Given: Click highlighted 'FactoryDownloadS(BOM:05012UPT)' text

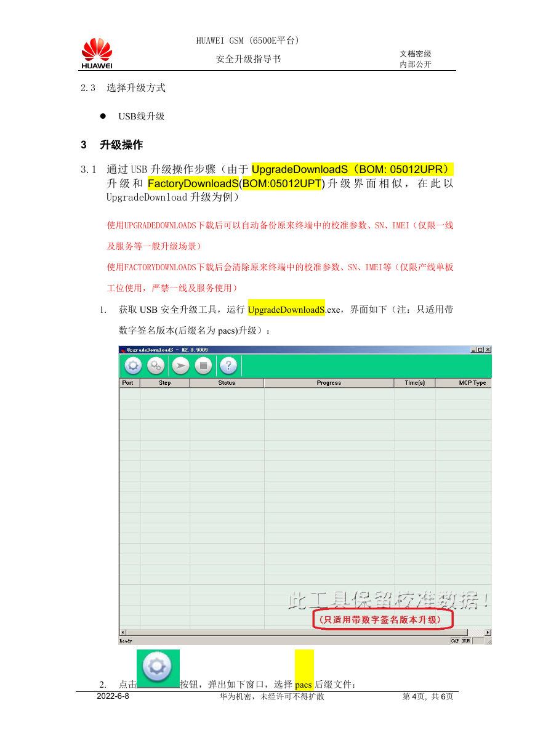Looking at the screenshot, I should coord(236,183).
